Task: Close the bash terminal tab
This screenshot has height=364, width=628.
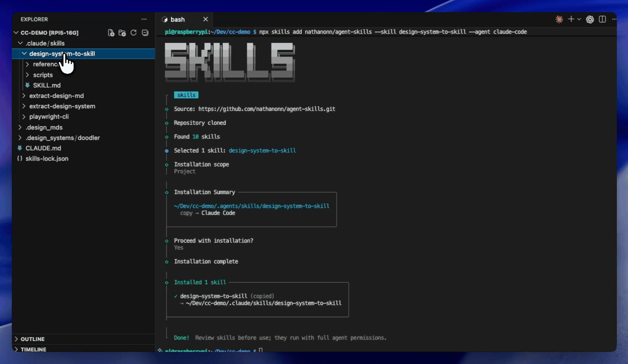Action: [x=205, y=19]
